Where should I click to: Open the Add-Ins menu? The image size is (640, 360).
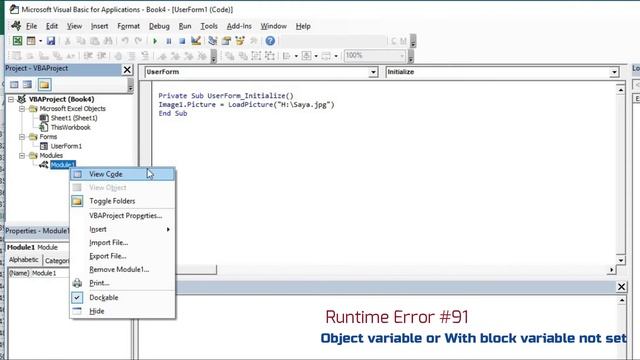click(239, 26)
